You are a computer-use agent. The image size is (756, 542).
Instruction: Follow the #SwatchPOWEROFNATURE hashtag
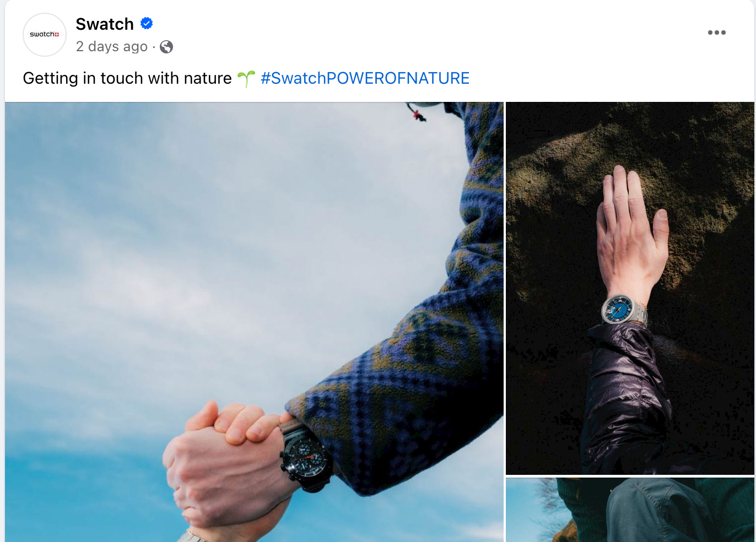(365, 78)
